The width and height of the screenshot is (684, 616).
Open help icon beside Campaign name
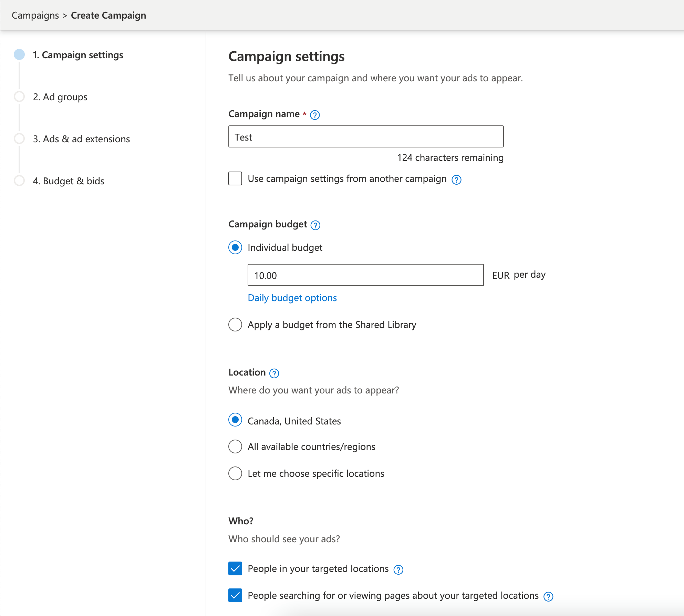pyautogui.click(x=315, y=115)
